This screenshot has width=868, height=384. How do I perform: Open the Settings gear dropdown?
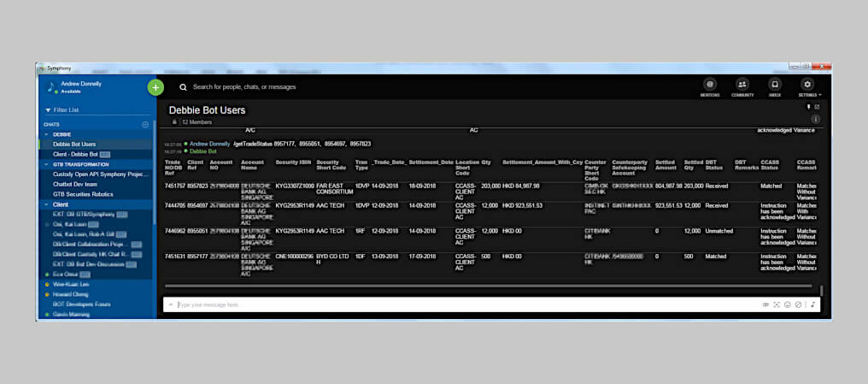point(807,84)
